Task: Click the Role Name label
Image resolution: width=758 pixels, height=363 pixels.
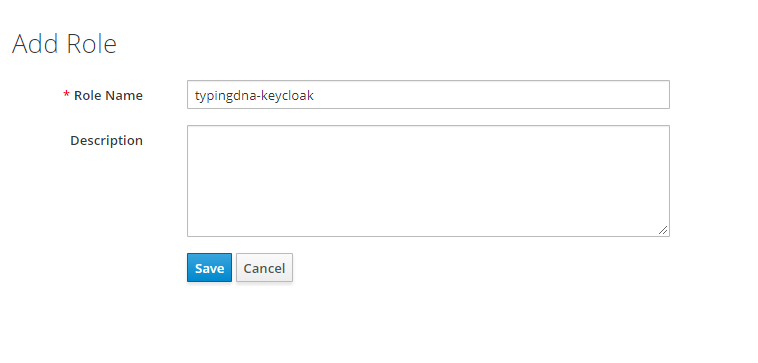Action: [108, 95]
